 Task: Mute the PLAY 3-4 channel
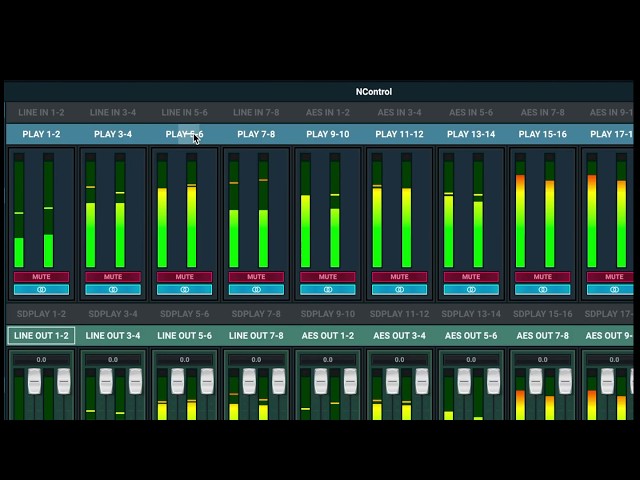113,277
